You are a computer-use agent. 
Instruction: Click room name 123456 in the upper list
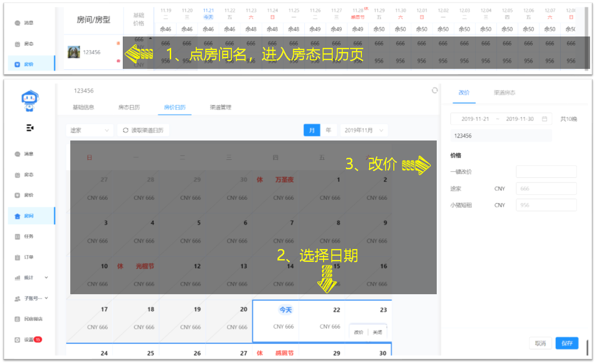(x=92, y=52)
